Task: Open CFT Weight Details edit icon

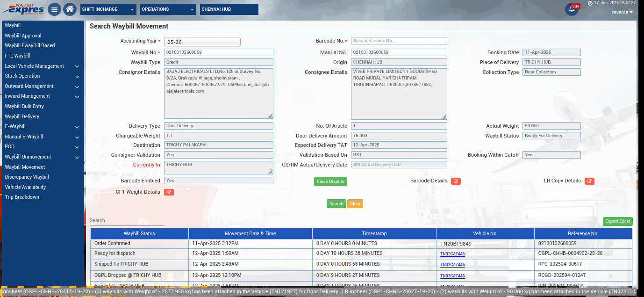Action: [x=169, y=192]
